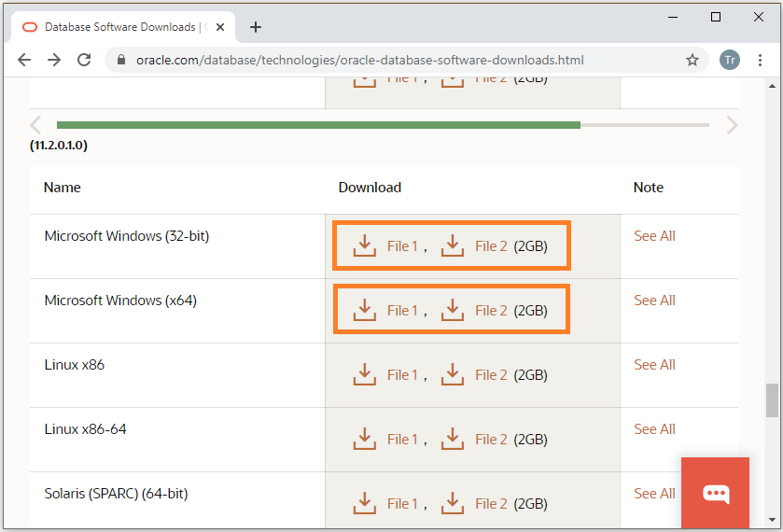Open See All for Microsoft Windows (x64)
Viewport: 783px width, 532px height.
click(x=654, y=301)
